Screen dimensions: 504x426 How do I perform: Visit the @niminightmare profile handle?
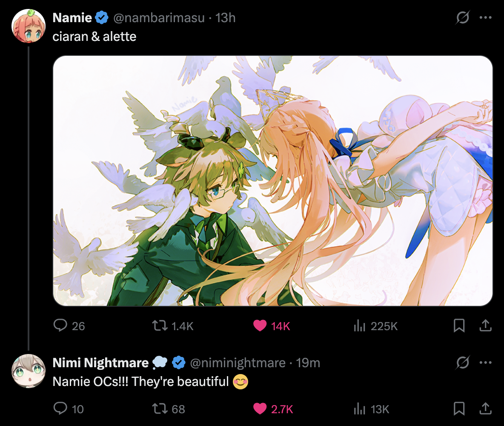(238, 363)
